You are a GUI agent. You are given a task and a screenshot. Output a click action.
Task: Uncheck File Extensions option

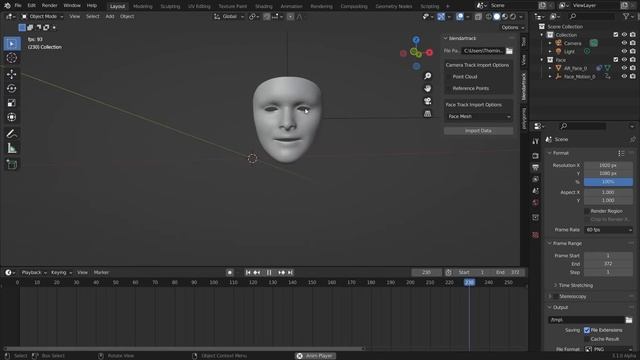(587, 330)
